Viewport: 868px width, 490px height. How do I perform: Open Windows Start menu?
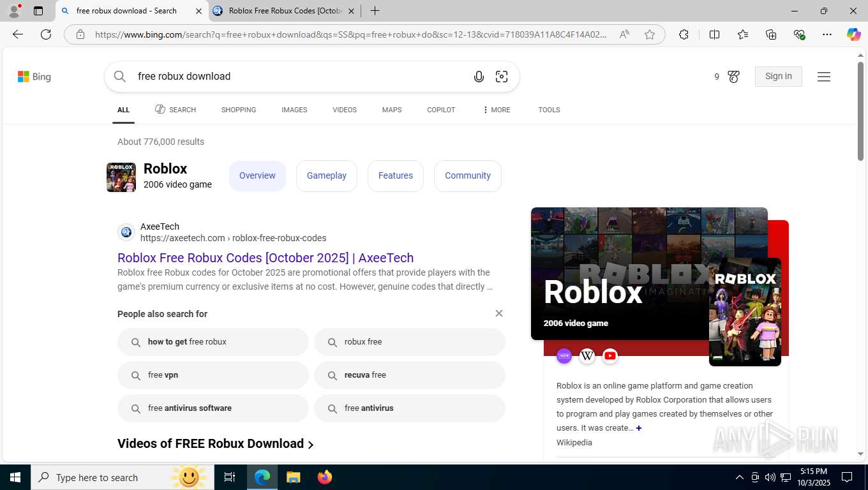click(x=15, y=477)
